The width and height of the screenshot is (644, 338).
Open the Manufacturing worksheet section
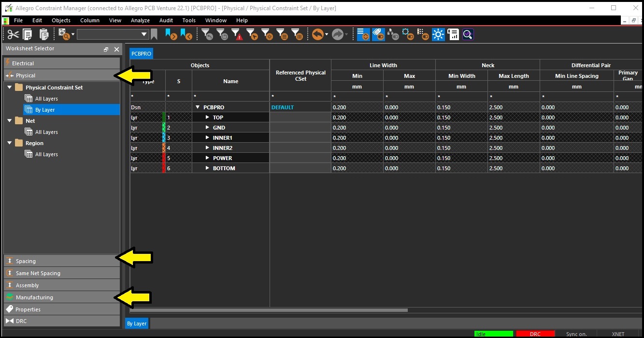pos(34,297)
